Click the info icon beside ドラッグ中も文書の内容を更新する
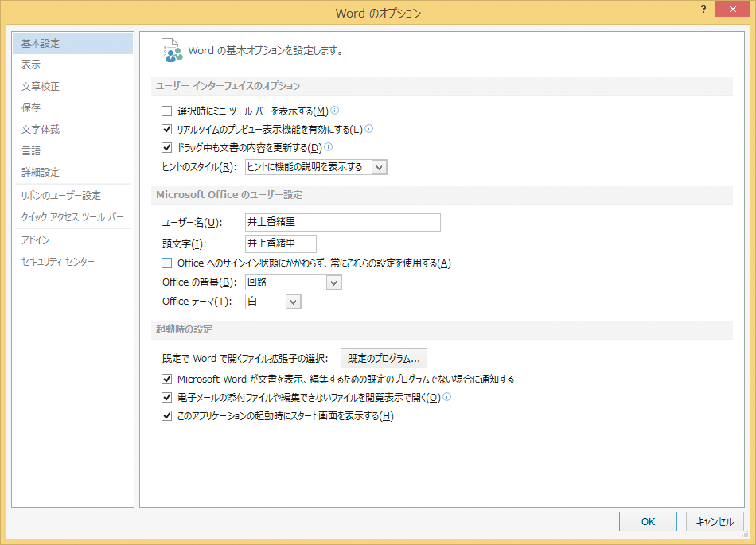 pos(329,147)
